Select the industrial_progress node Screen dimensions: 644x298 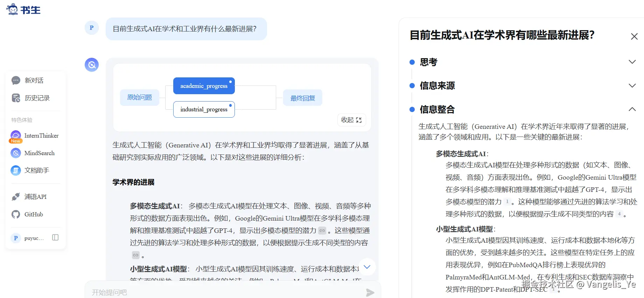click(x=204, y=109)
